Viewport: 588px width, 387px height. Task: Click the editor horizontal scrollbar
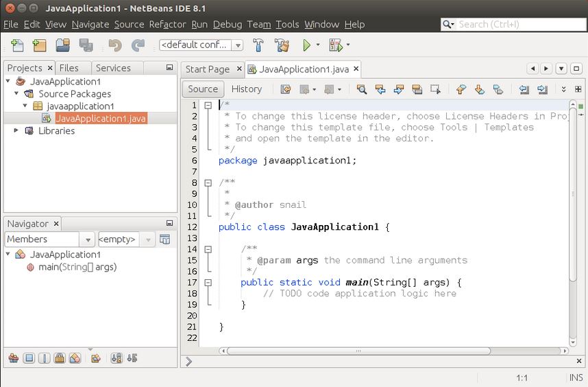coord(358,351)
